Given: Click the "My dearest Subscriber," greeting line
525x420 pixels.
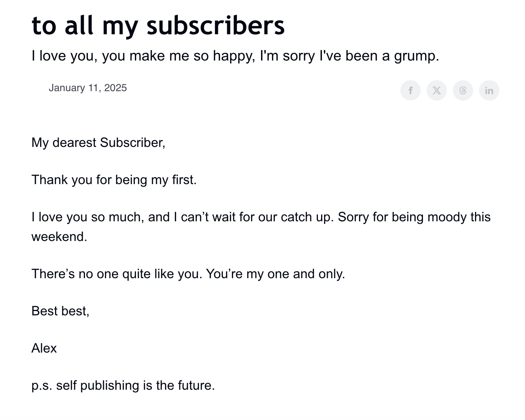Looking at the screenshot, I should pyautogui.click(x=98, y=143).
